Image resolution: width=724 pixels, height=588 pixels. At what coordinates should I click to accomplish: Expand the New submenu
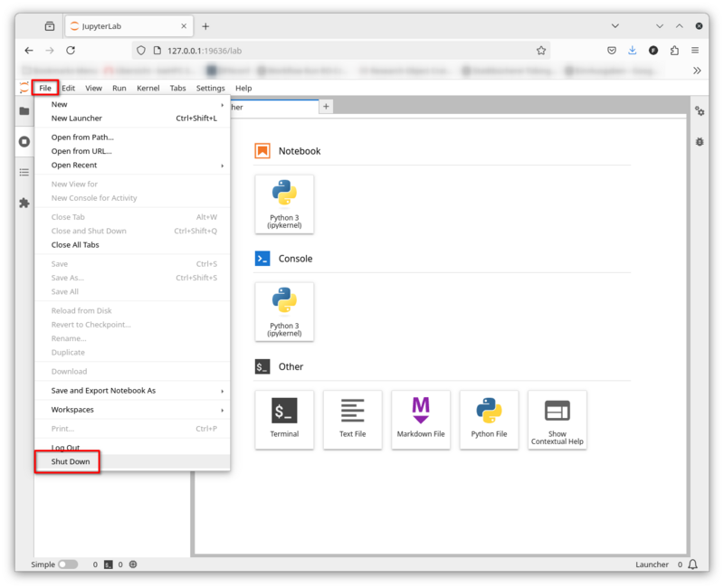pos(133,104)
